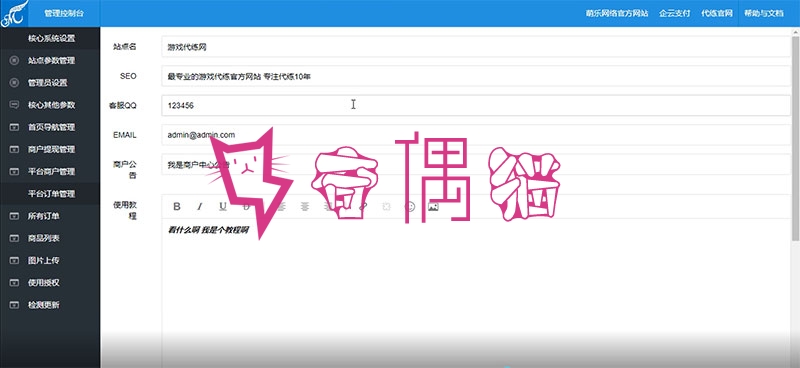This screenshot has width=800, height=368.
Task: Apply underline formatting in the editor
Action: coord(222,206)
